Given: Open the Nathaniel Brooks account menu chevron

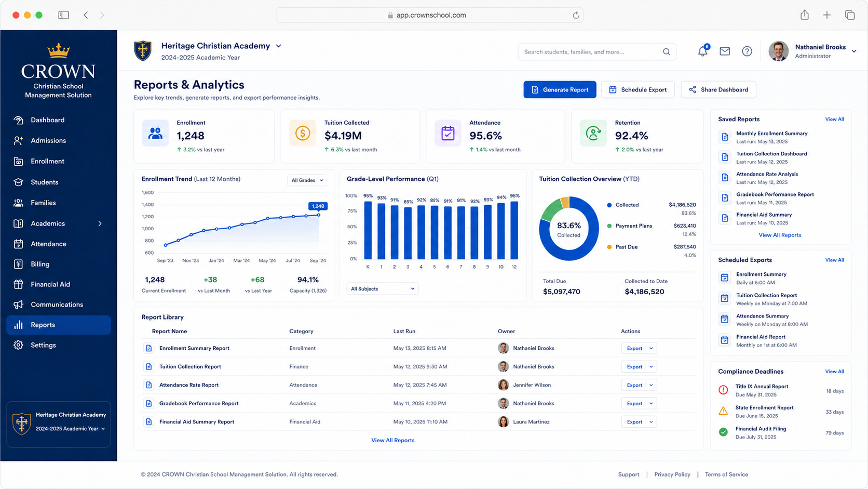Looking at the screenshot, I should (854, 51).
